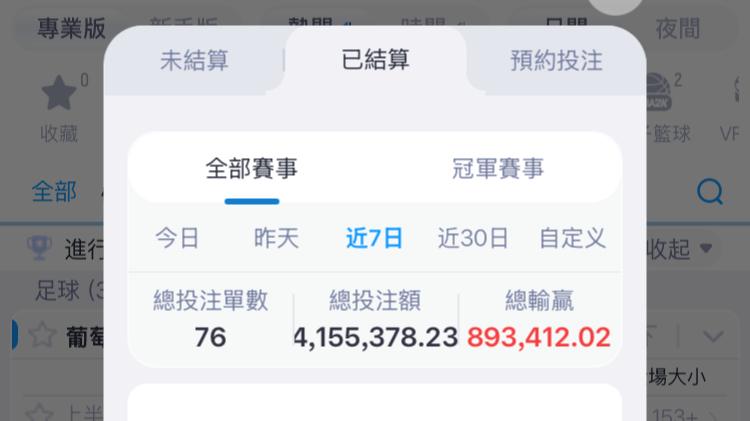Filter results by 昨天

tap(276, 238)
